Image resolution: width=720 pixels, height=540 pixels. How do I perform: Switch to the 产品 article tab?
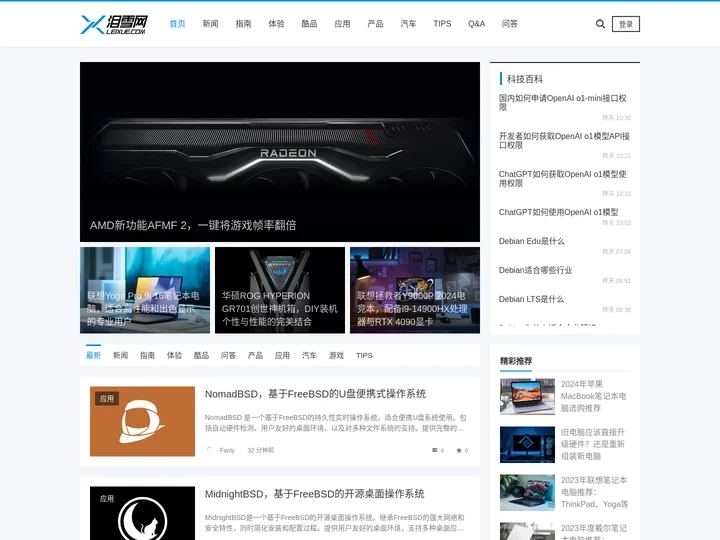click(x=255, y=355)
